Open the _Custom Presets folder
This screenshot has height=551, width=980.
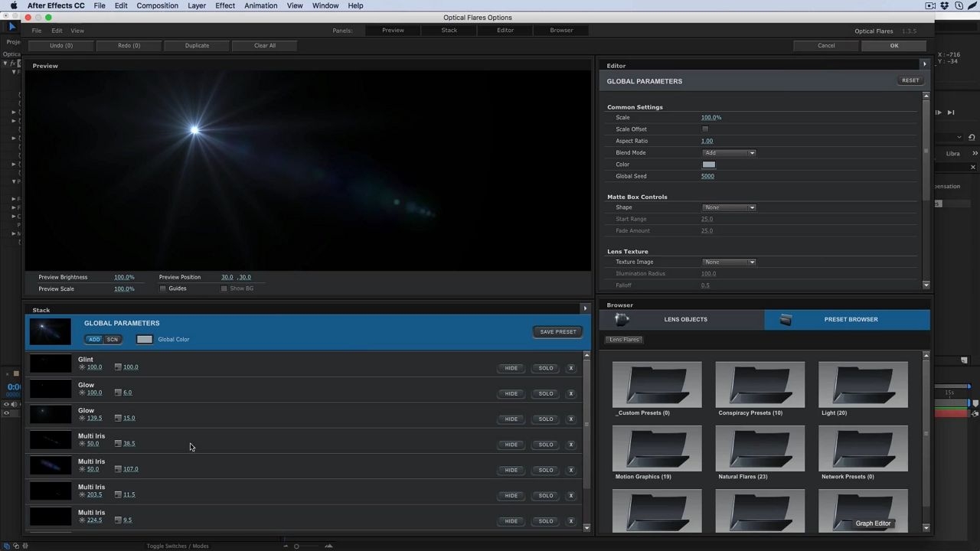point(657,384)
